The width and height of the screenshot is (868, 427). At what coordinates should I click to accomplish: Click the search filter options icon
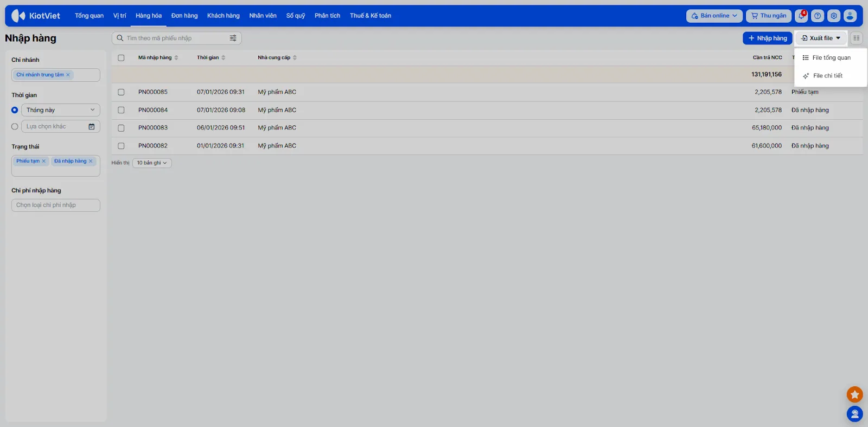click(x=233, y=38)
